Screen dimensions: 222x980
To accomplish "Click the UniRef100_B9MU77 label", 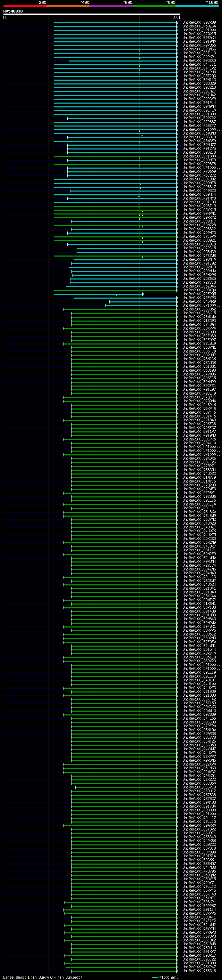I will [199, 145].
